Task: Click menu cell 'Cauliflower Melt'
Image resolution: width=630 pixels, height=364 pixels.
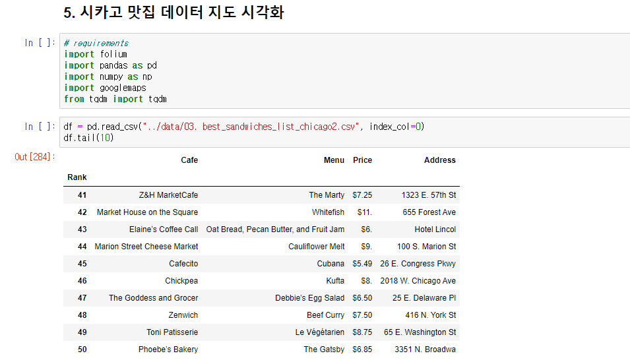Action: click(x=316, y=246)
